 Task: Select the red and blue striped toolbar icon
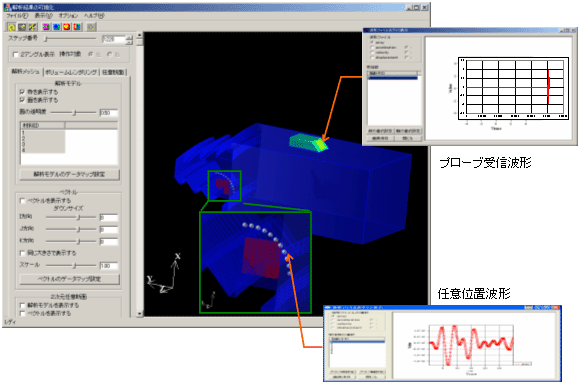[x=77, y=27]
